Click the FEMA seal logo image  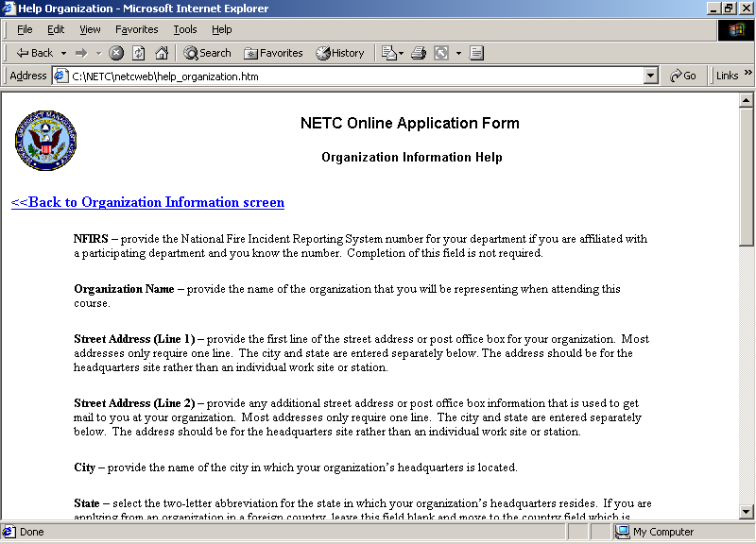click(x=45, y=140)
